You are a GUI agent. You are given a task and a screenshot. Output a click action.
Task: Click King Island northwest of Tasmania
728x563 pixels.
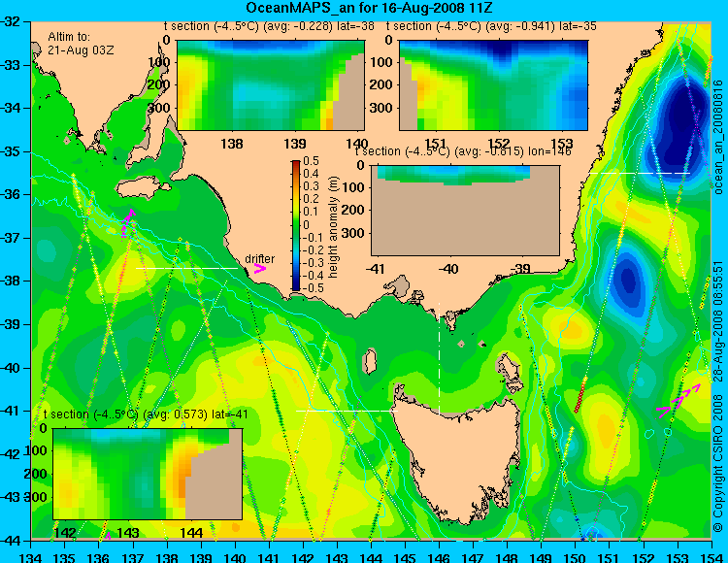click(370, 361)
